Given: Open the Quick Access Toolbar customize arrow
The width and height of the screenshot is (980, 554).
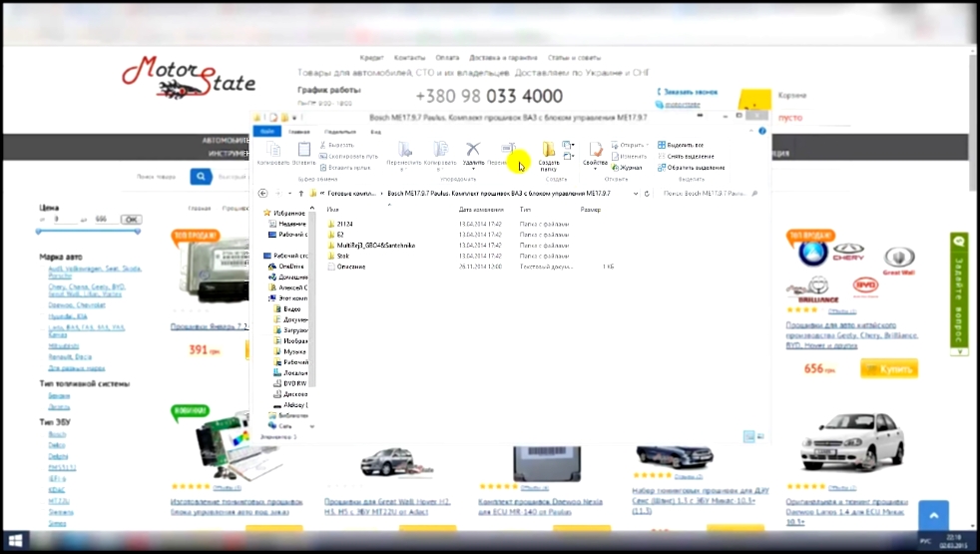Looking at the screenshot, I should pyautogui.click(x=294, y=118).
